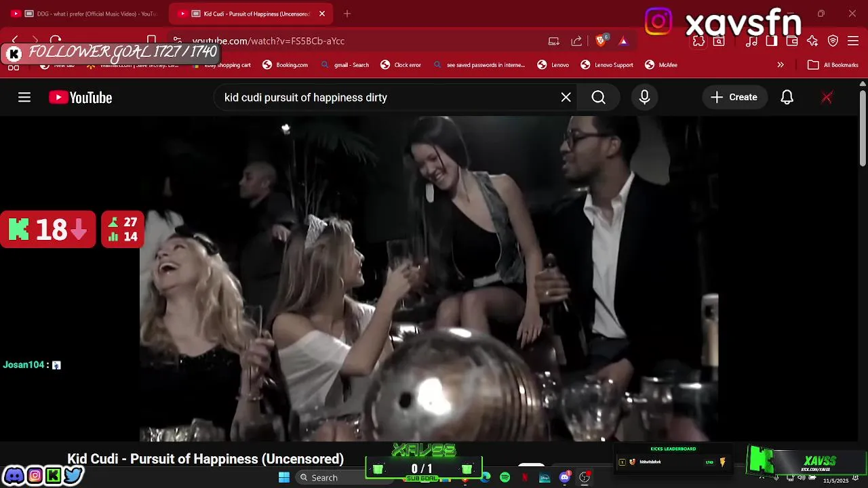Start voice search with the microphone icon
The height and width of the screenshot is (488, 868).
pos(645,98)
